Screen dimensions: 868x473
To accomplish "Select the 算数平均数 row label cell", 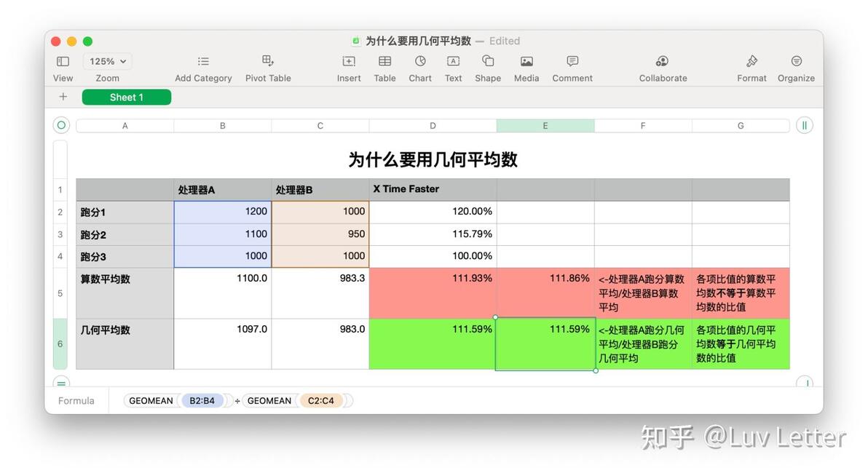I will 125,293.
